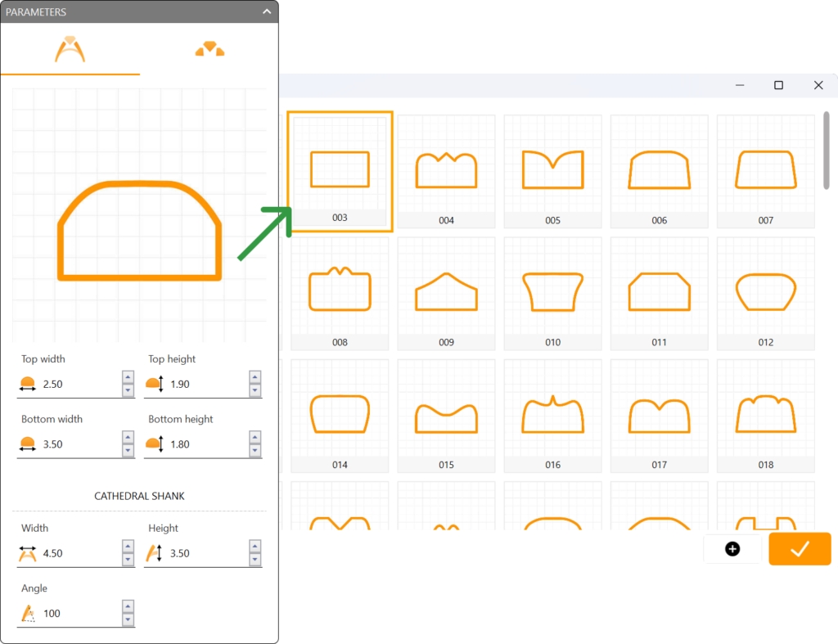
Task: Increase Cathedral Shank Angle value
Action: pyautogui.click(x=128, y=606)
